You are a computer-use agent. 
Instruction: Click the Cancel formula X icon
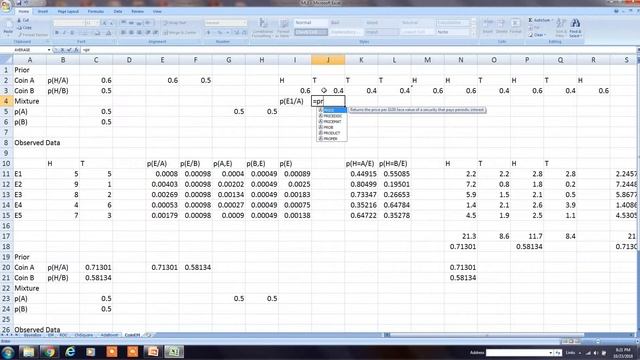[62, 50]
